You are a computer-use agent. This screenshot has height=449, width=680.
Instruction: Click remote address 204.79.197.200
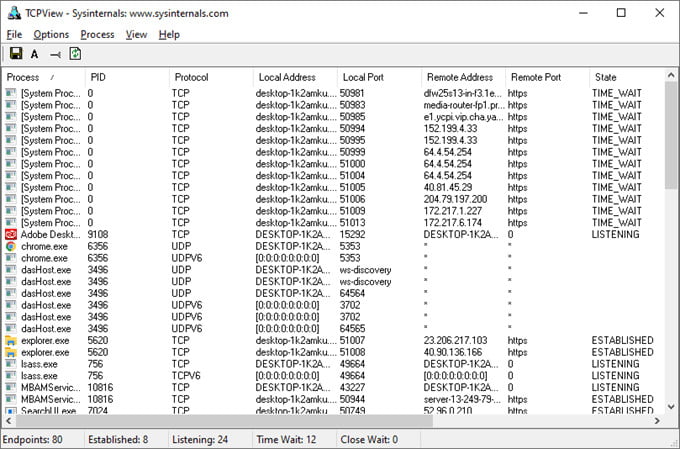(x=455, y=199)
